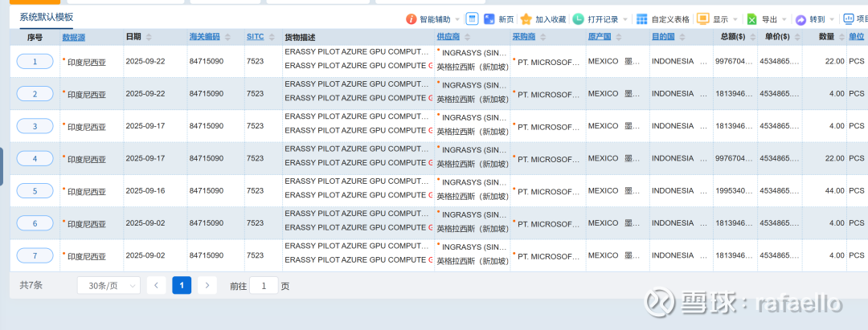Expand the 导出 dropdown arrow
868x330 pixels.
click(x=784, y=20)
